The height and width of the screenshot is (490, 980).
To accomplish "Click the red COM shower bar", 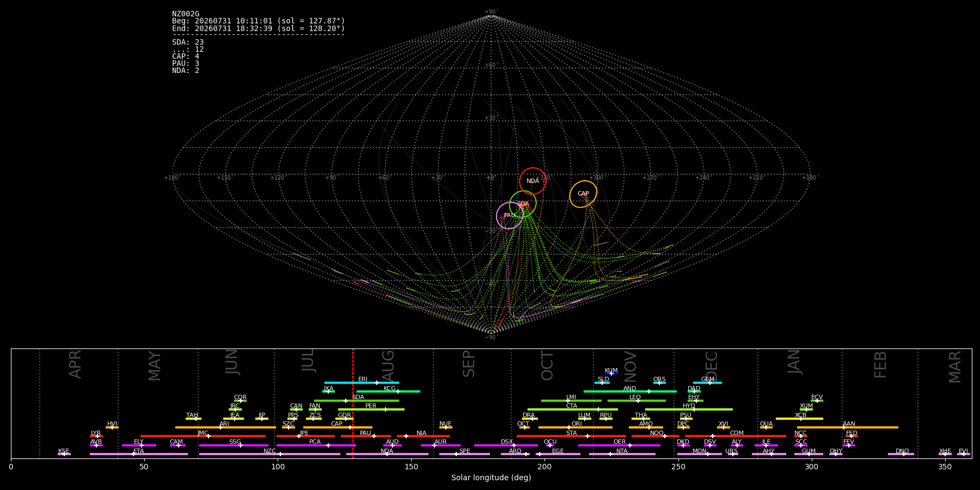I will (736, 436).
